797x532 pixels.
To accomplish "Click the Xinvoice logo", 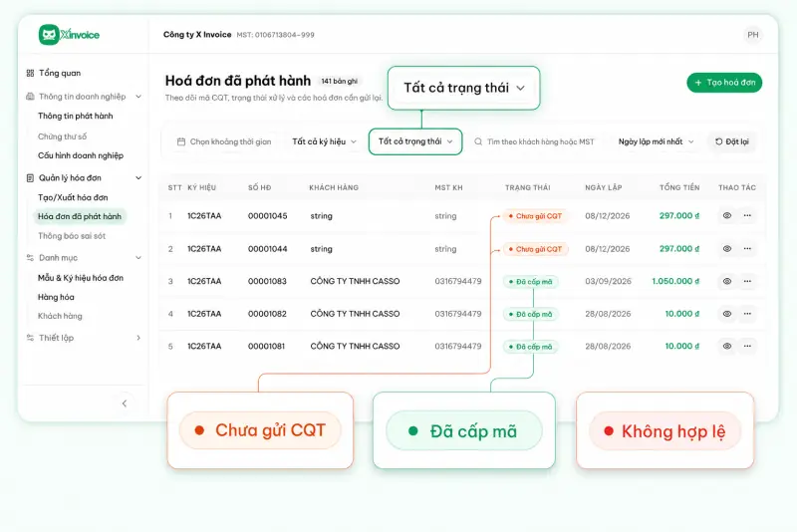I will (x=69, y=35).
